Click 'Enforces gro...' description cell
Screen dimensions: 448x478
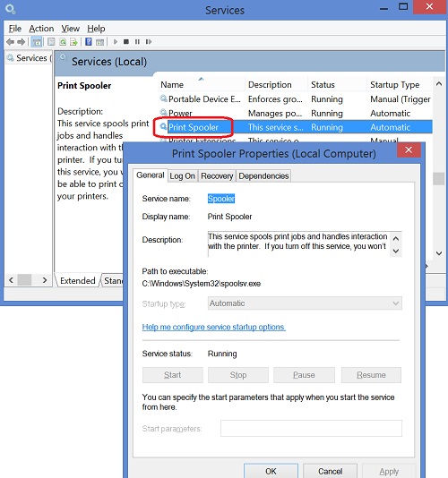coord(275,99)
